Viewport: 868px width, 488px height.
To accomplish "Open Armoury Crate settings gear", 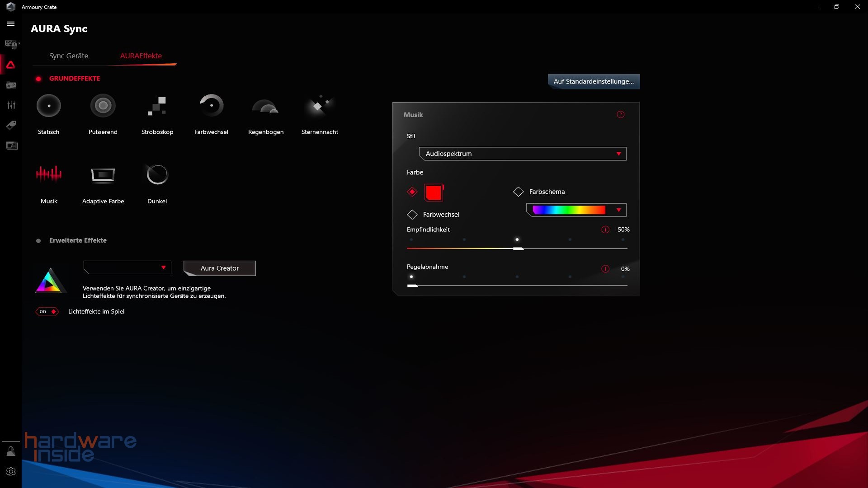I will click(x=11, y=471).
